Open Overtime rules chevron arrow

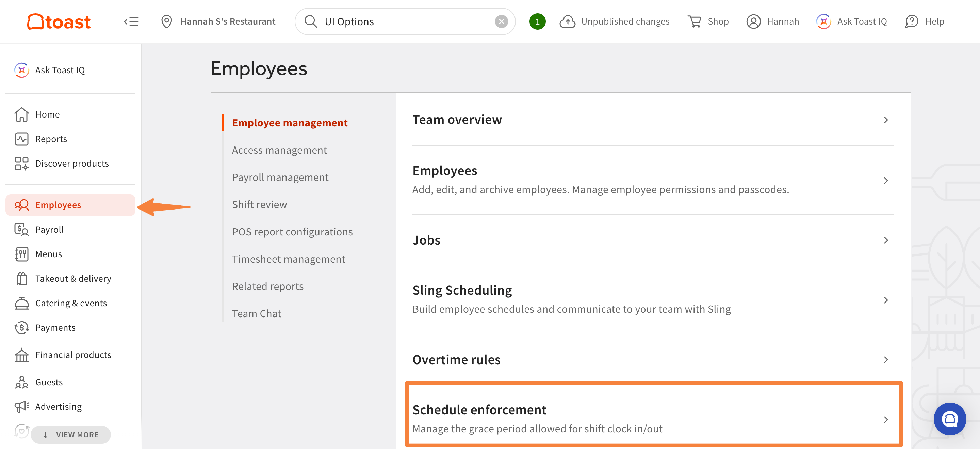pos(886,360)
